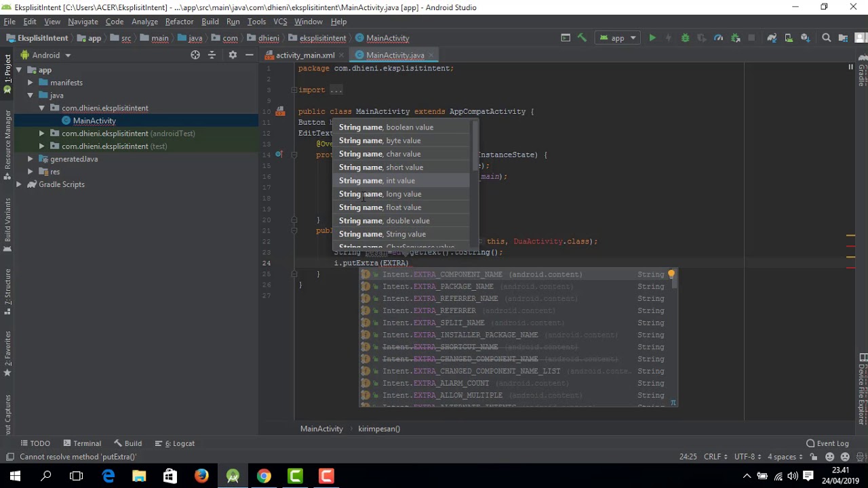Open SDK Manager icon in toolbar
The height and width of the screenshot is (488, 868).
tap(805, 38)
